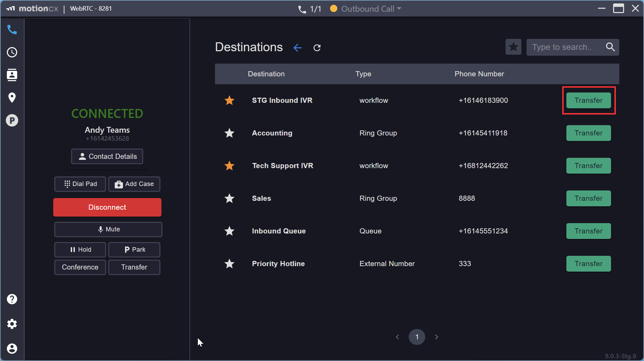This screenshot has width=644, height=361.
Task: Transfer call to Tech Support IVR
Action: click(x=588, y=166)
